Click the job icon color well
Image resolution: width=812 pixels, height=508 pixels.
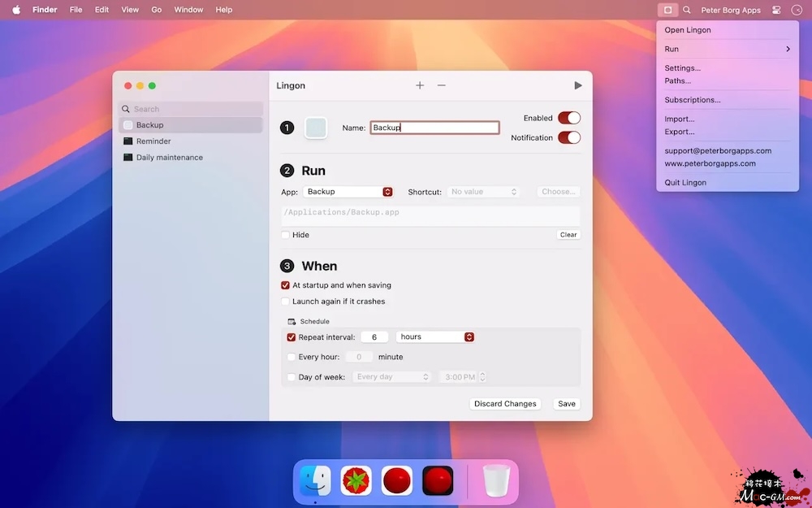[x=315, y=128]
